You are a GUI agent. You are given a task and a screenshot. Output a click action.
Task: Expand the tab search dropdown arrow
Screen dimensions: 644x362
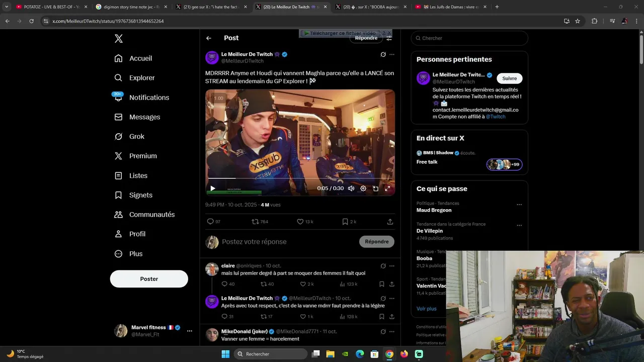tap(7, 7)
